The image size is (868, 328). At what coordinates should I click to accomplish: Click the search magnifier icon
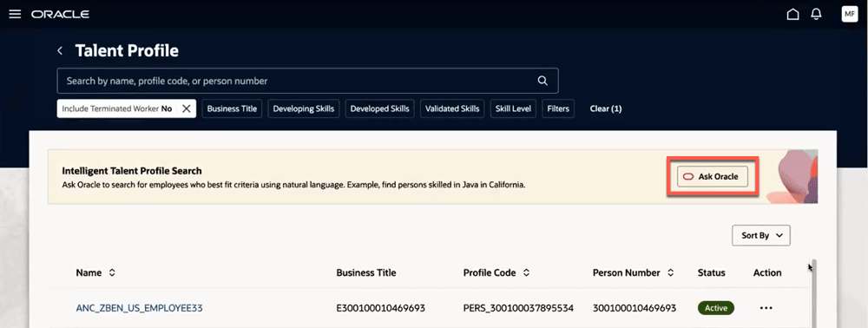click(x=542, y=81)
